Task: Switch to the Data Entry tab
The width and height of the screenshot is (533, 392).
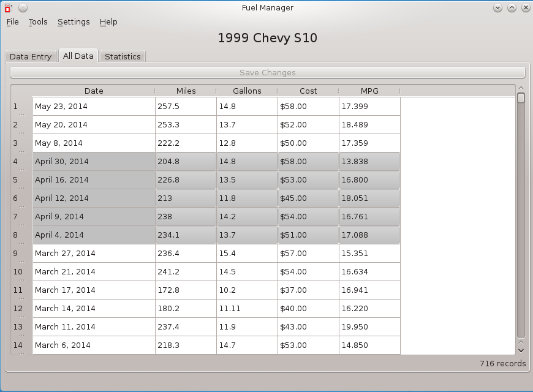Action: [x=31, y=56]
